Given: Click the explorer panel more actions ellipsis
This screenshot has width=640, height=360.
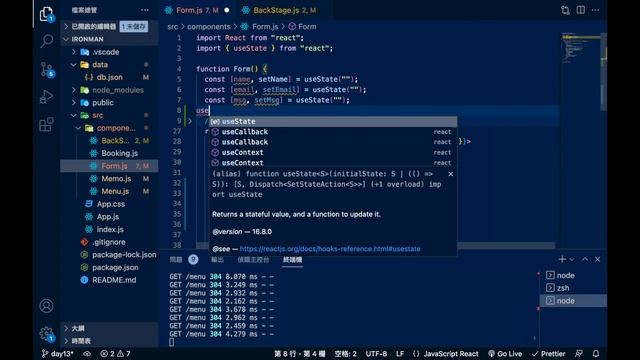Looking at the screenshot, I should 144,10.
